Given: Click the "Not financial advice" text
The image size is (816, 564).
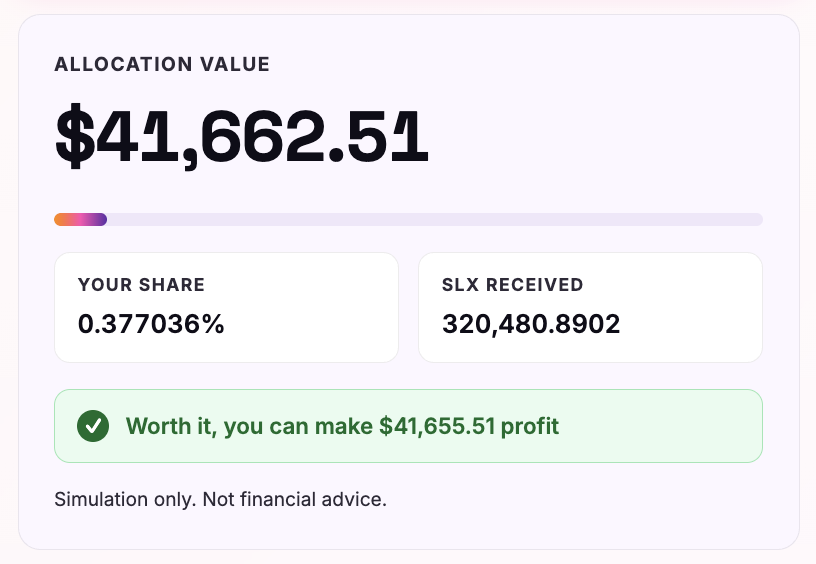Looking at the screenshot, I should [294, 499].
